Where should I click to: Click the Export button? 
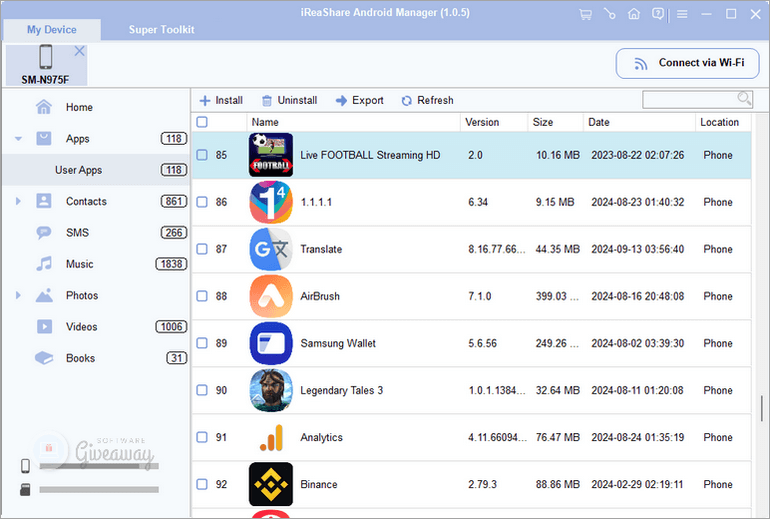(359, 100)
